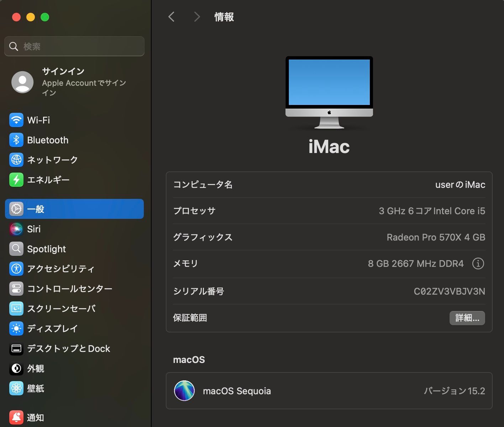Click the 詳細... warranty button

point(467,318)
